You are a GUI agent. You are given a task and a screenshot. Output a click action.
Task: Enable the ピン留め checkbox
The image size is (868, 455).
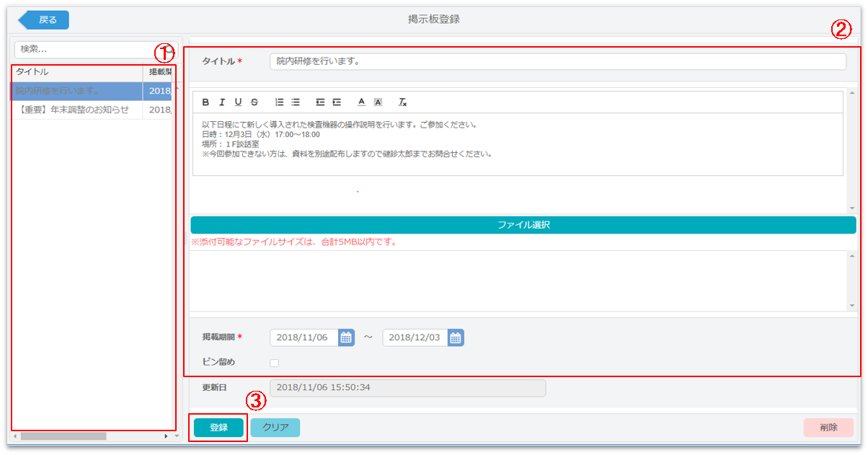tap(274, 363)
